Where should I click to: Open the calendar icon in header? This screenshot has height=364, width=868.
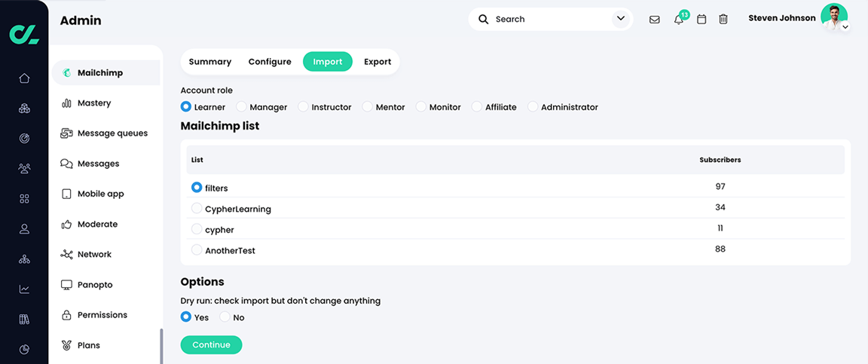click(701, 20)
